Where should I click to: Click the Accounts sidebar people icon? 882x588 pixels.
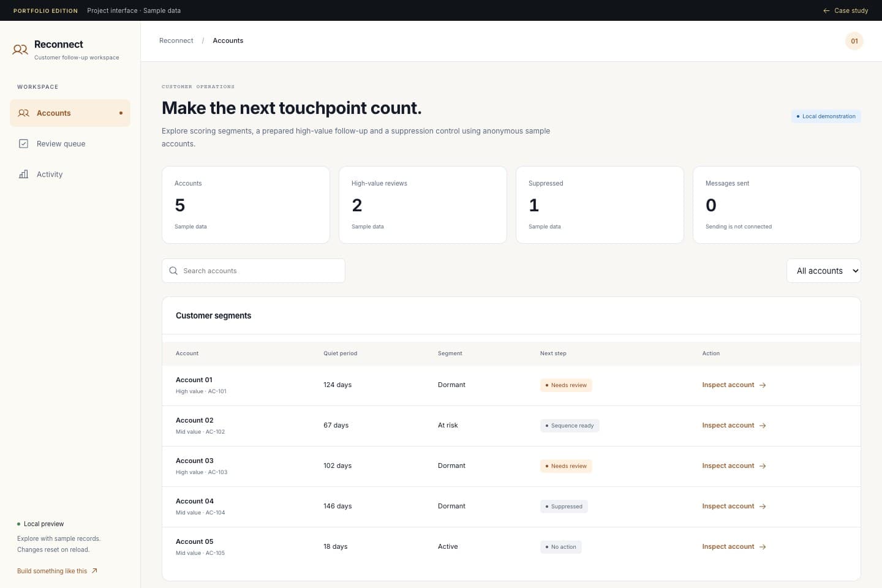click(x=24, y=113)
